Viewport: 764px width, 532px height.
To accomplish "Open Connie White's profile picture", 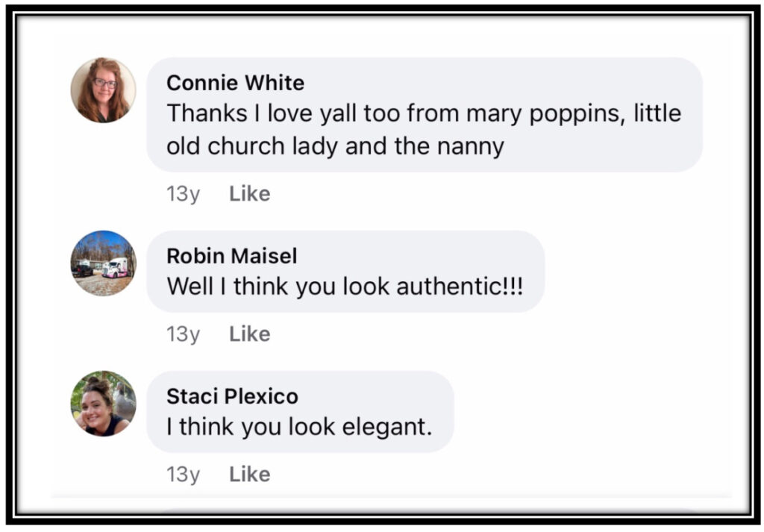I will point(103,90).
